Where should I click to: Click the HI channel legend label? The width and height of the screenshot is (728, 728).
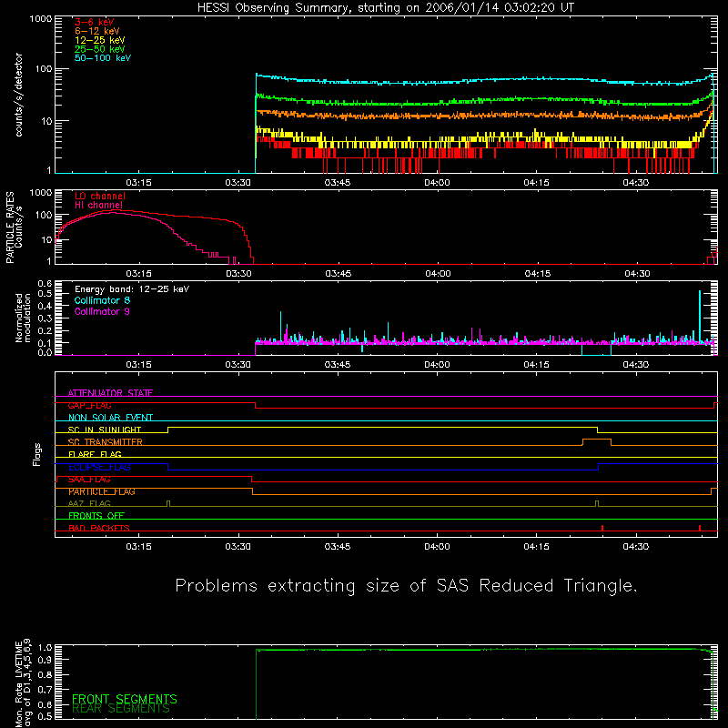click(x=98, y=206)
